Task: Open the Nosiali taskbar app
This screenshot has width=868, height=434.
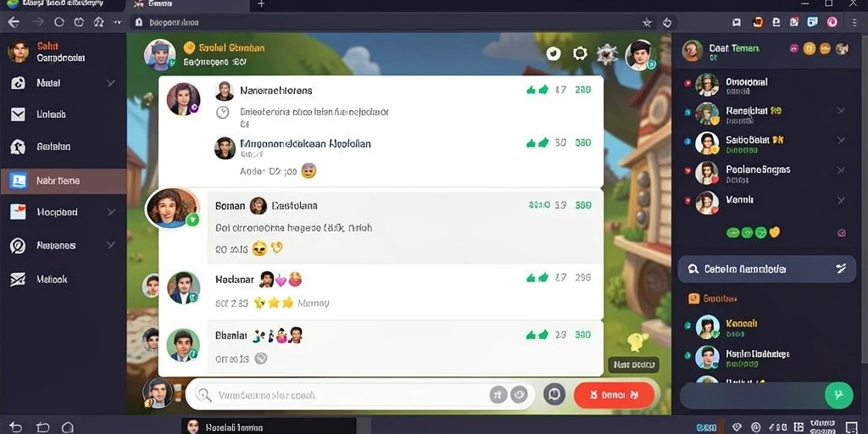Action: 269,427
